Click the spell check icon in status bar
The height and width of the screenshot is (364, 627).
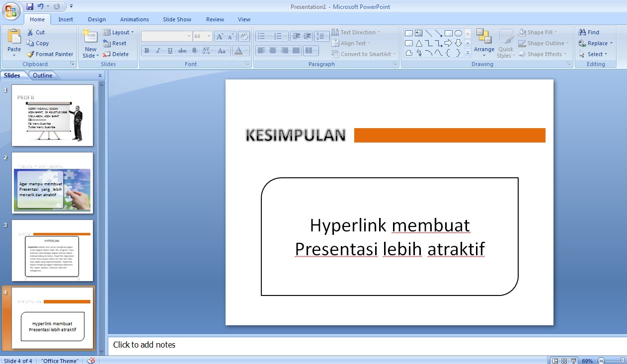[x=91, y=361]
